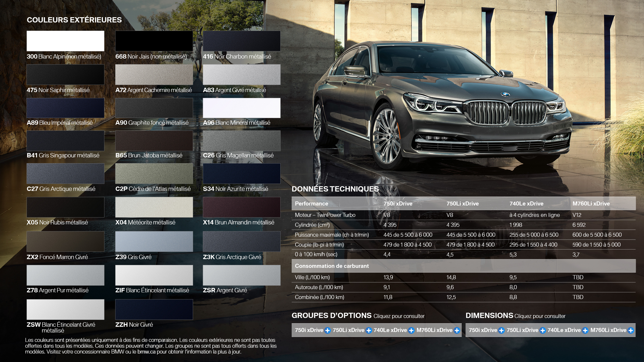Pick the 475 Noir Saphir métallisé swatch
This screenshot has height=362, width=644.
tap(65, 75)
